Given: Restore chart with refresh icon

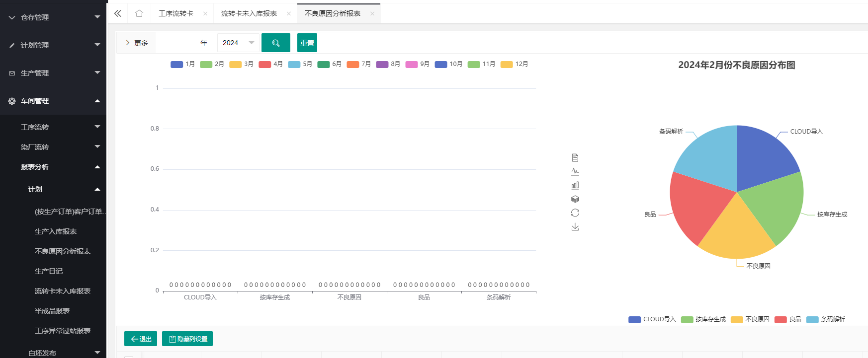Looking at the screenshot, I should [575, 213].
